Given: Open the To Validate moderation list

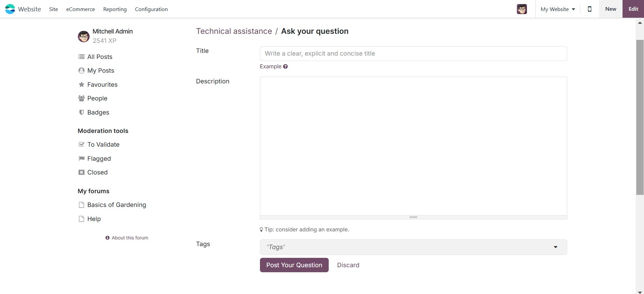Looking at the screenshot, I should pyautogui.click(x=103, y=144).
